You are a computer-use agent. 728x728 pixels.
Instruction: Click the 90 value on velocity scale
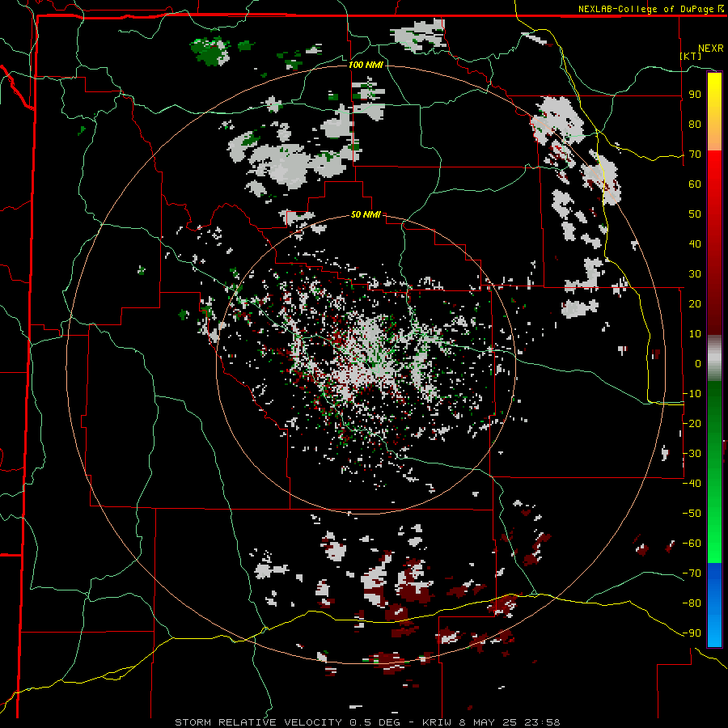(695, 95)
